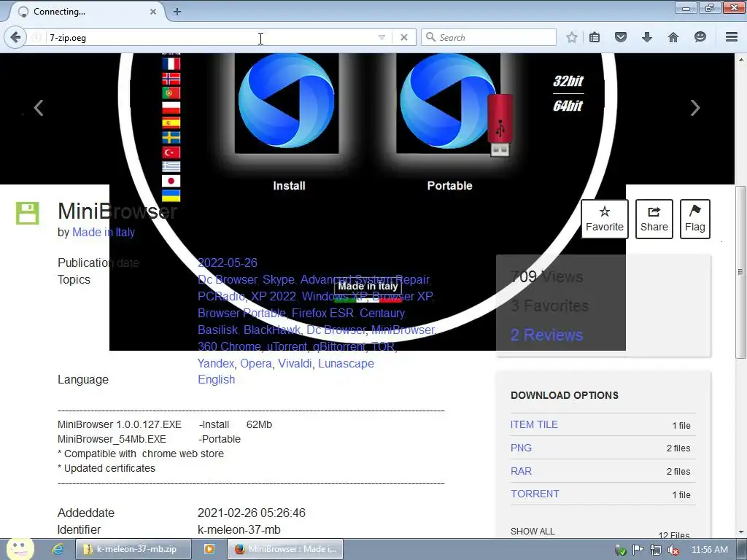
Task: Click the Share button
Action: pos(654,219)
